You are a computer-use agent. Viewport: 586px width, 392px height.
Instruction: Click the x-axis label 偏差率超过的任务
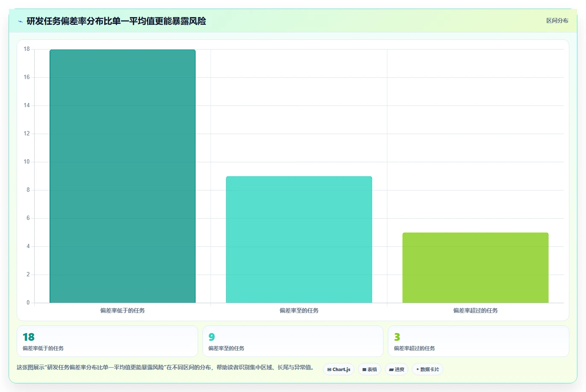pyautogui.click(x=475, y=310)
